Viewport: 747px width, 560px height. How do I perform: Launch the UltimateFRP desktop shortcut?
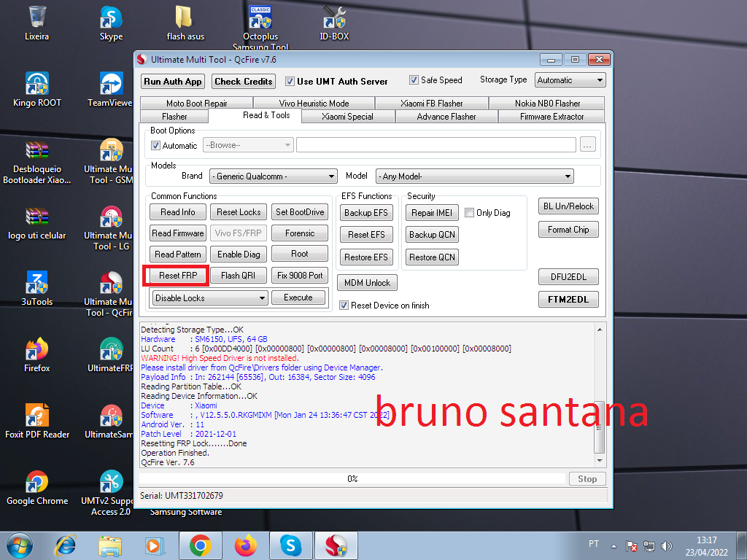pyautogui.click(x=111, y=355)
